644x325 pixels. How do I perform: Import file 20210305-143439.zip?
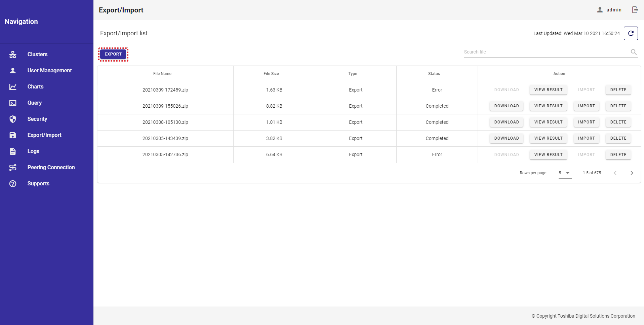pyautogui.click(x=586, y=138)
